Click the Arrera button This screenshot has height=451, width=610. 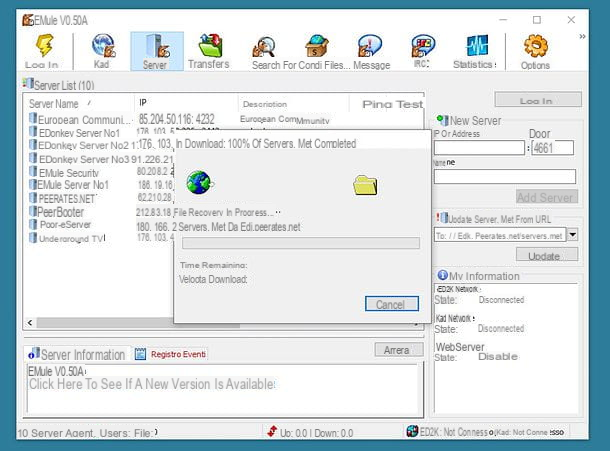click(x=399, y=350)
